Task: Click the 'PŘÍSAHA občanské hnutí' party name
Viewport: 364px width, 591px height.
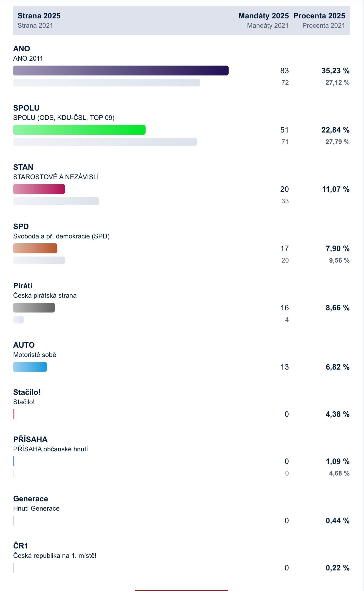Action: [50, 449]
